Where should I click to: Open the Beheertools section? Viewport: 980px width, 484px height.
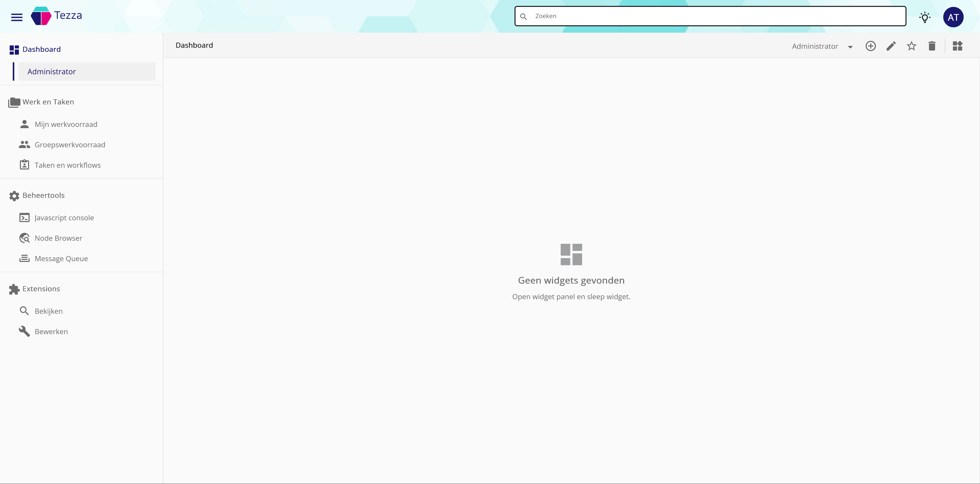(43, 196)
